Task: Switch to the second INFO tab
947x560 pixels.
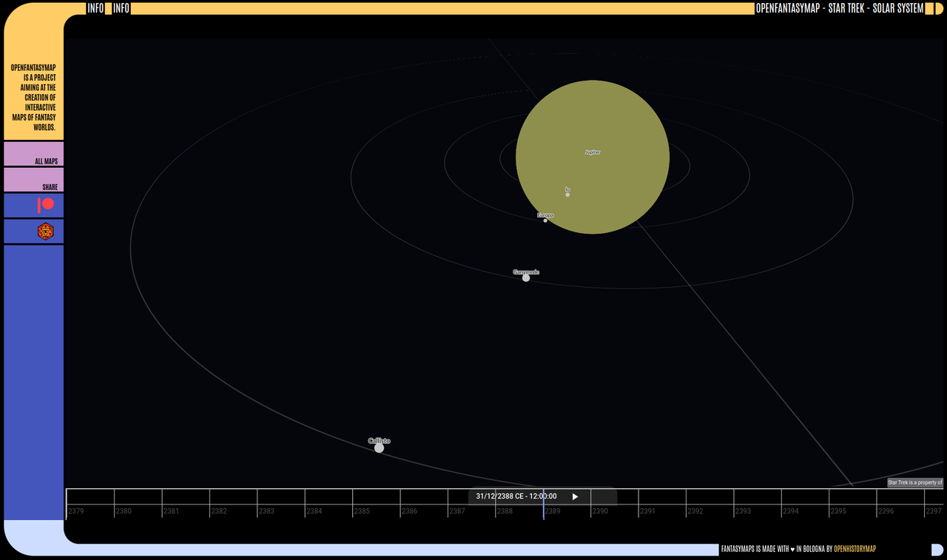Action: tap(120, 8)
